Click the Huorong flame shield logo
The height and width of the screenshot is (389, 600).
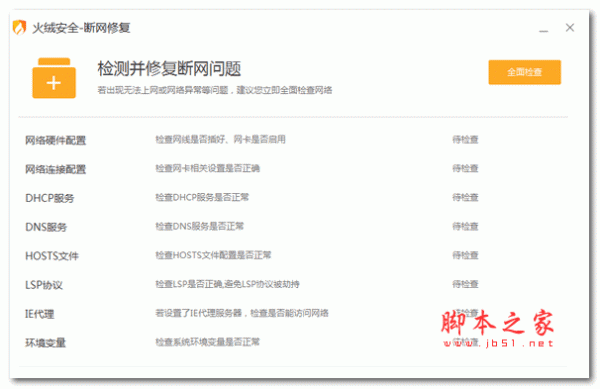coord(19,28)
